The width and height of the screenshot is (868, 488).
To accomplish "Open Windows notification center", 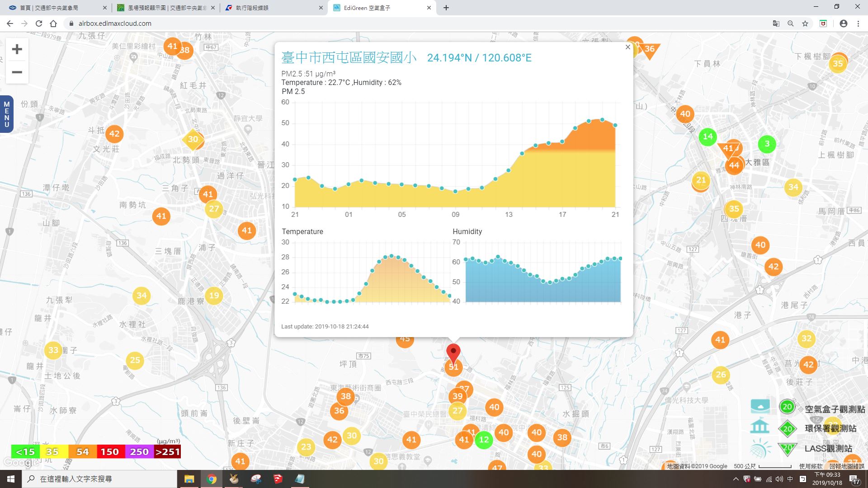I will click(855, 479).
